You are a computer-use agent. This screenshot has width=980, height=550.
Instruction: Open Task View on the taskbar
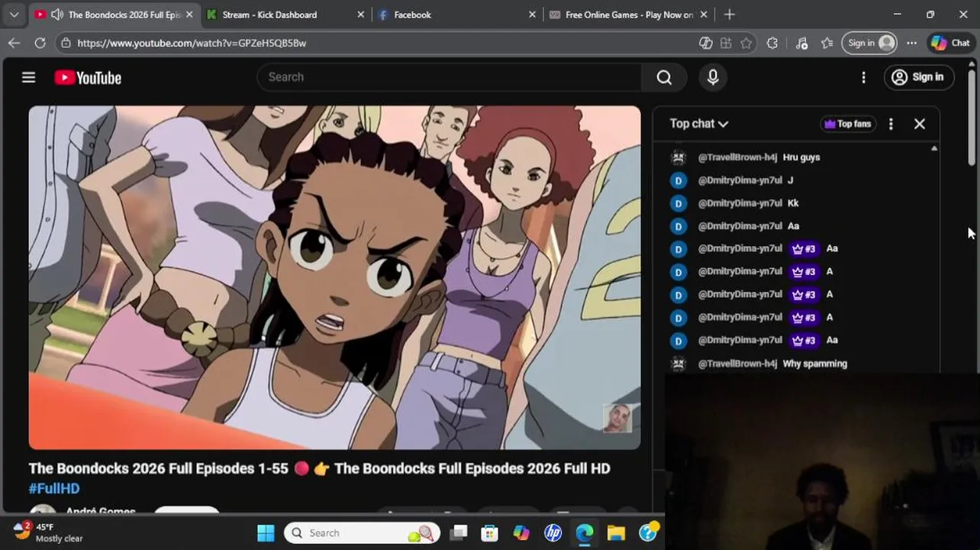click(x=458, y=532)
